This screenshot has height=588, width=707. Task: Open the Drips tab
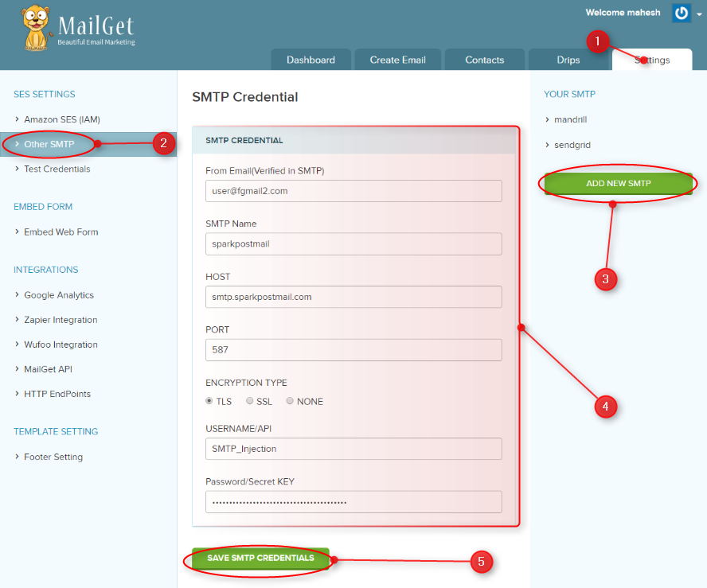(x=568, y=60)
